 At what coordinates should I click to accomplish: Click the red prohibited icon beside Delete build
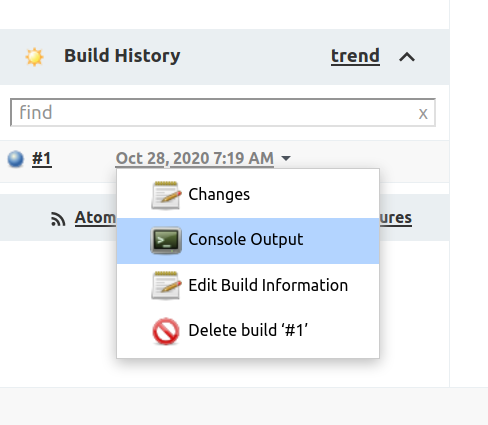166,331
